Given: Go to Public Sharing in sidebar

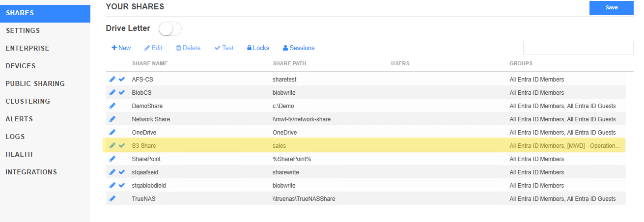Looking at the screenshot, I should pos(35,83).
